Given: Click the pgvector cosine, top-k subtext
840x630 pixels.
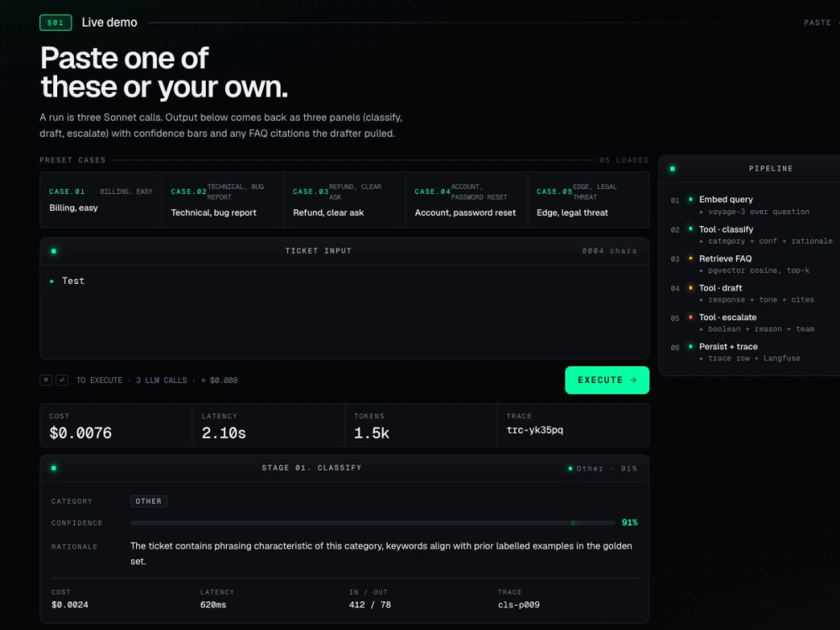Looking at the screenshot, I should (759, 270).
